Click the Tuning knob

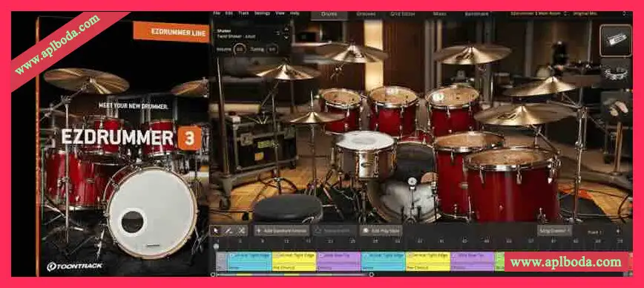tap(272, 50)
